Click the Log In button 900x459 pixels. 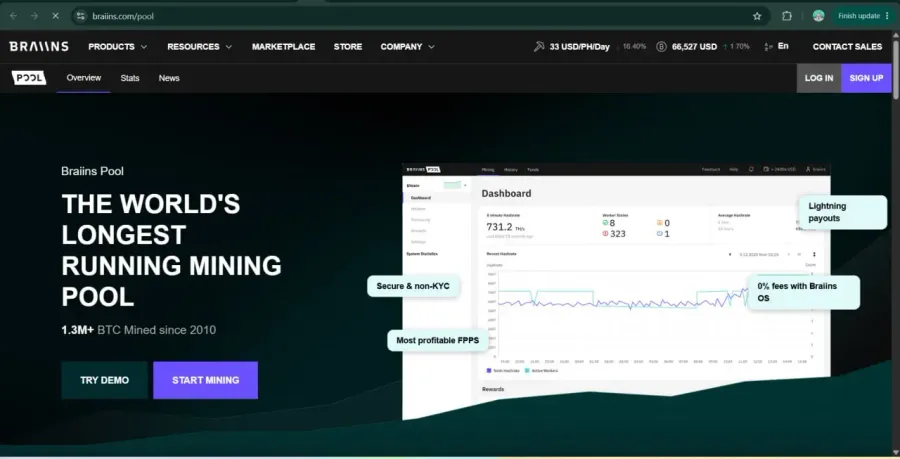coord(819,78)
